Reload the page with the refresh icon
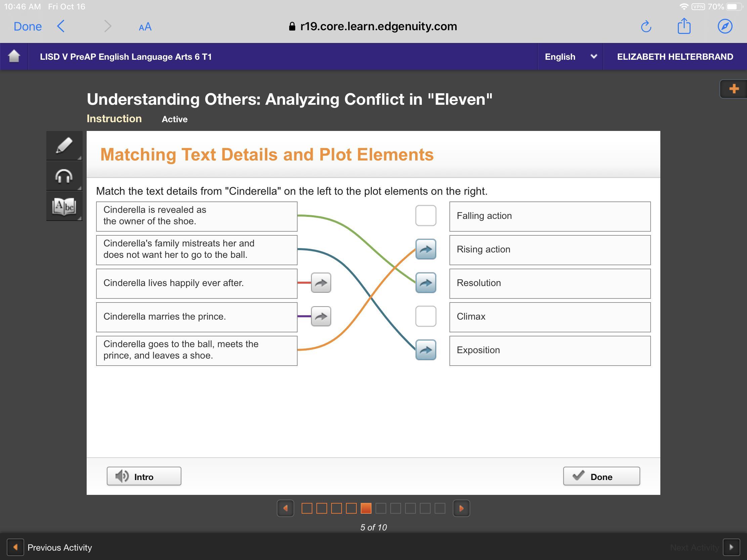747x560 pixels. pyautogui.click(x=646, y=26)
